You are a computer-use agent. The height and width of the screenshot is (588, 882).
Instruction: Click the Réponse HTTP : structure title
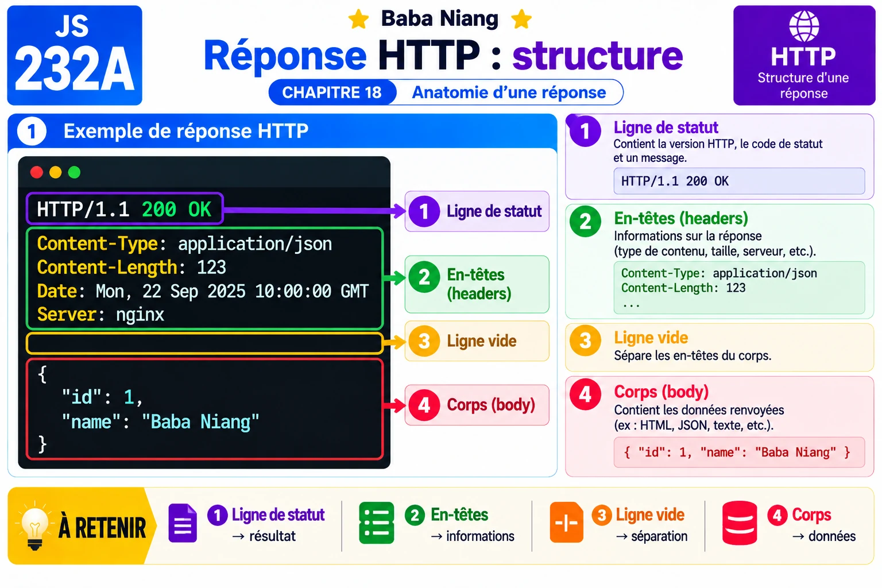pos(443,55)
